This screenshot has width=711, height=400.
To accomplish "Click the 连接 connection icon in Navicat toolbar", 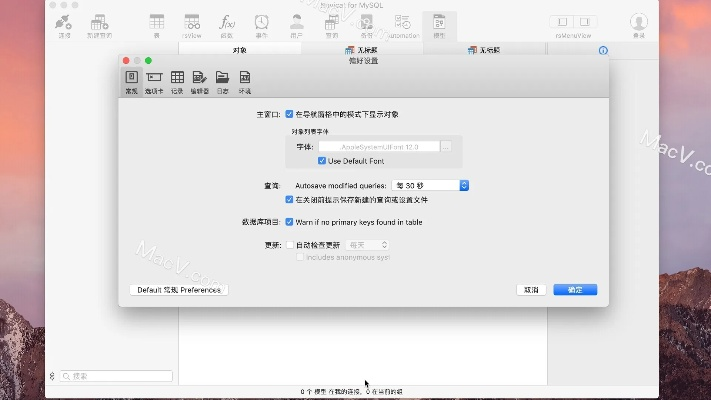I will (x=64, y=26).
